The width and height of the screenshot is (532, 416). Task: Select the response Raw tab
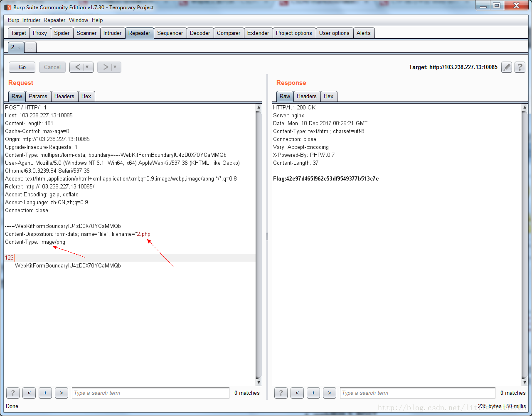tap(285, 96)
